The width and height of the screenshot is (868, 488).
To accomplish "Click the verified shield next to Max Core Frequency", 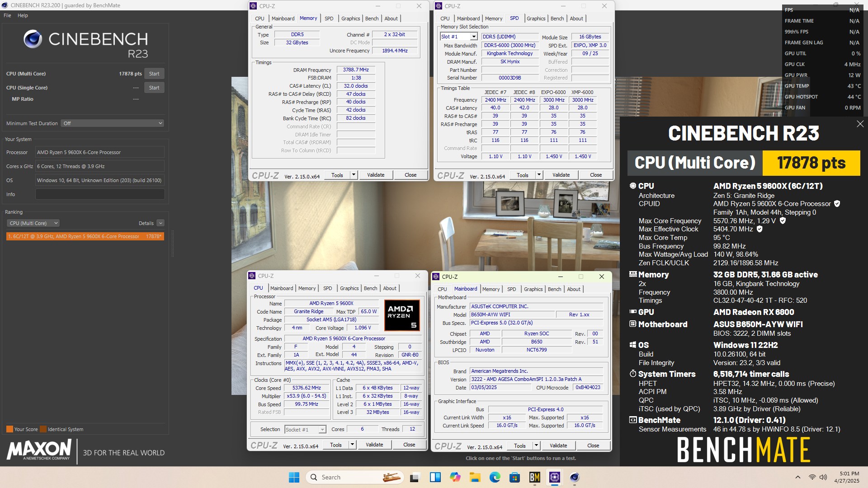I will point(783,221).
